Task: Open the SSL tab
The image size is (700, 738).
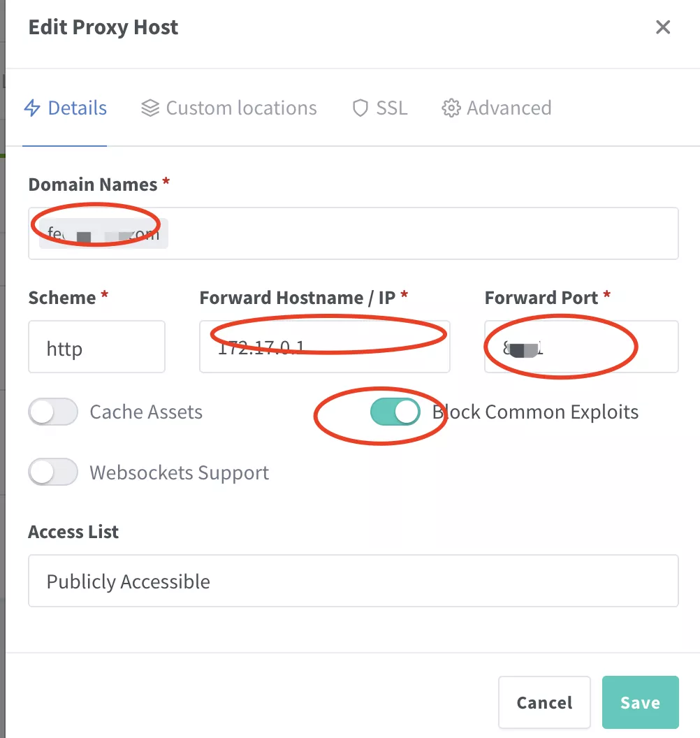Action: pos(391,108)
